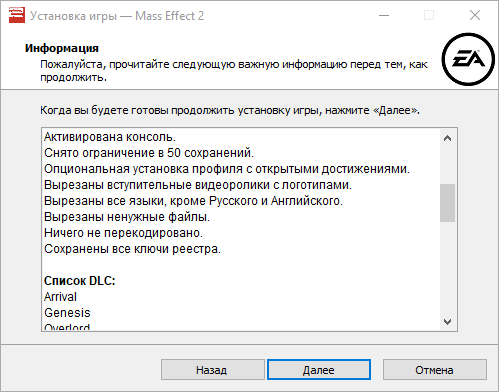Click line 'Вырезаны вступительные видеоролики с логотипами.'

[x=198, y=185]
